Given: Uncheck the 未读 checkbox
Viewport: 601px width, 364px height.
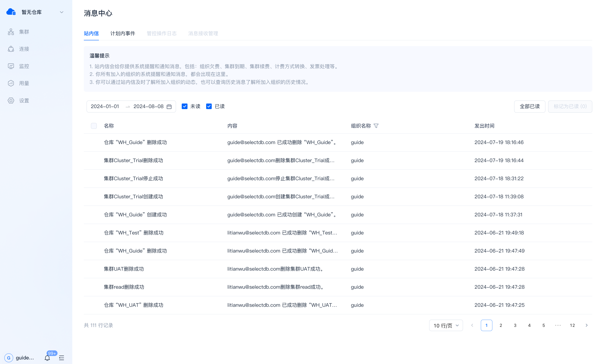Looking at the screenshot, I should click(x=185, y=106).
